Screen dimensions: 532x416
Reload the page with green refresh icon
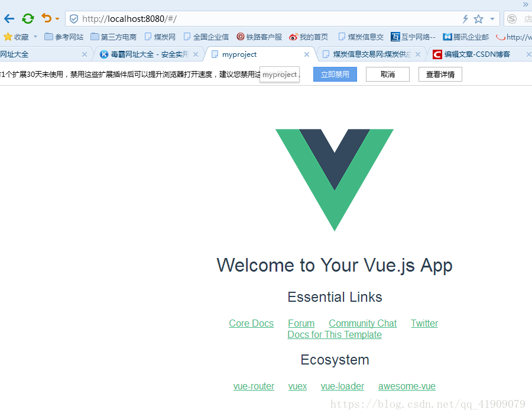click(x=28, y=19)
